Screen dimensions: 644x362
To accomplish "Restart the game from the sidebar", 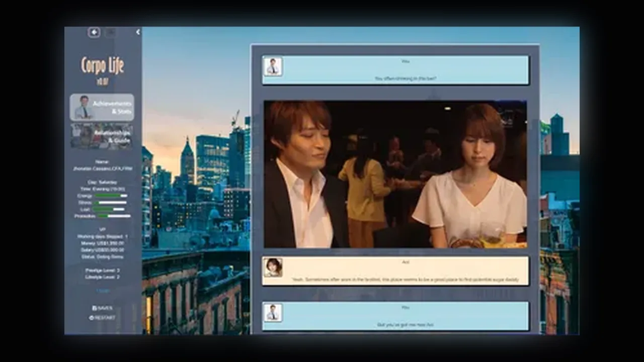I will point(102,318).
